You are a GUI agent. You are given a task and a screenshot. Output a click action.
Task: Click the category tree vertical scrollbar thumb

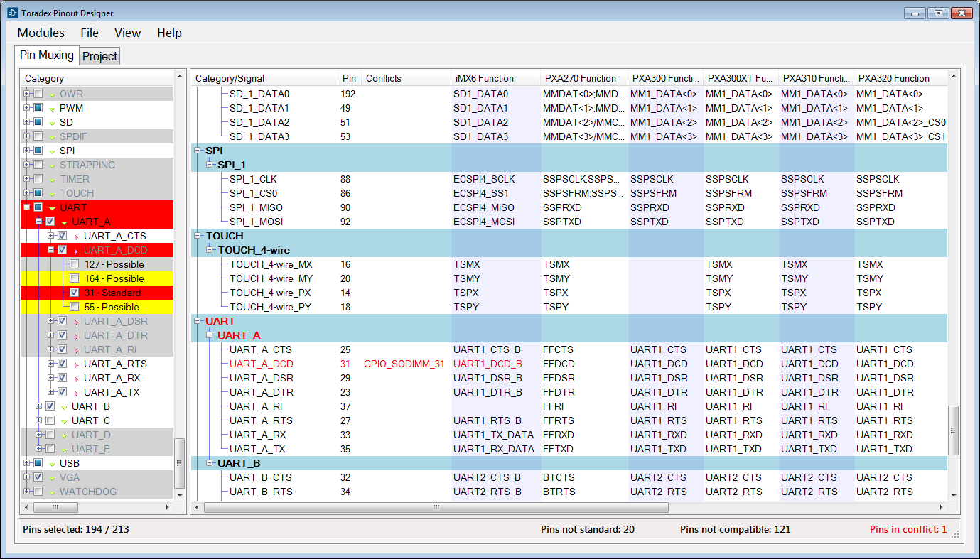click(180, 463)
